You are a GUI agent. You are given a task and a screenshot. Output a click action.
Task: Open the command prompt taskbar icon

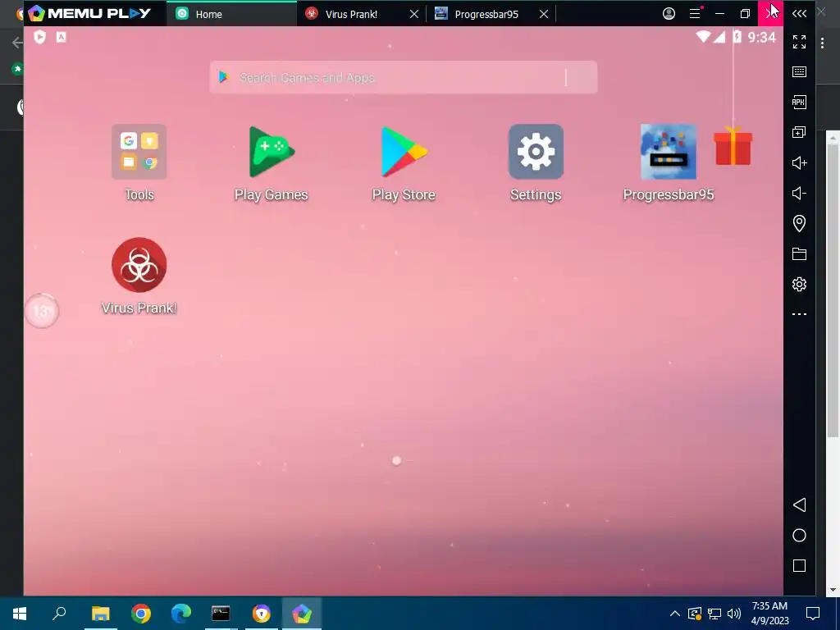click(x=221, y=614)
